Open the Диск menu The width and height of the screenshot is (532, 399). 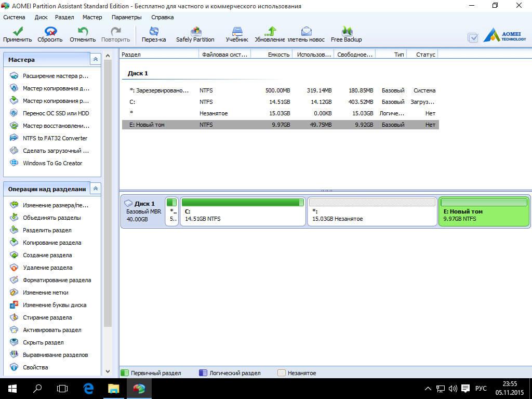point(41,17)
